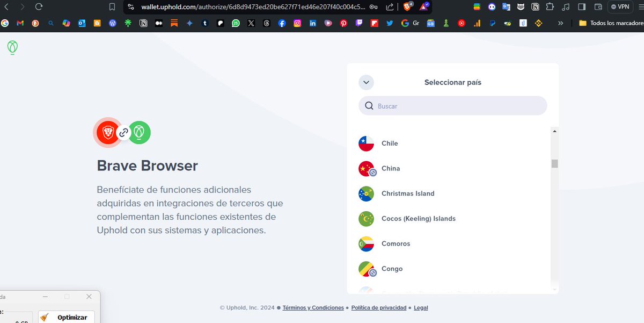Viewport: 644px width, 323px height.
Task: Click the green Uphold logo in integration graphic
Action: (x=140, y=132)
